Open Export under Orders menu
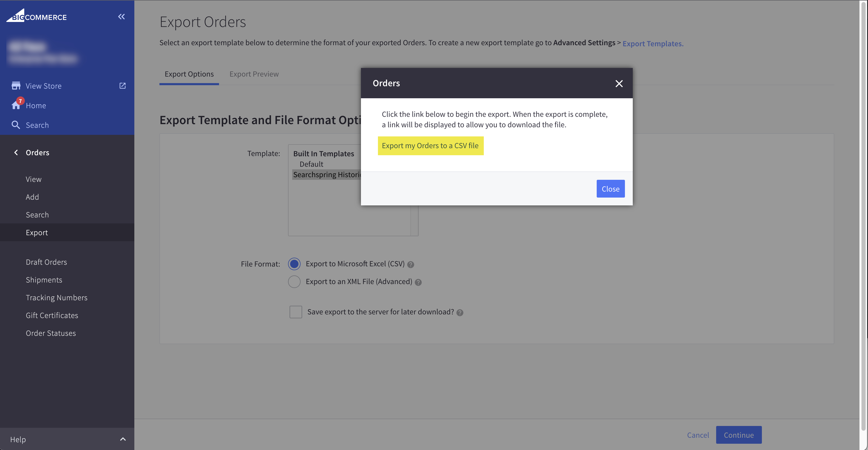 click(x=67, y=232)
